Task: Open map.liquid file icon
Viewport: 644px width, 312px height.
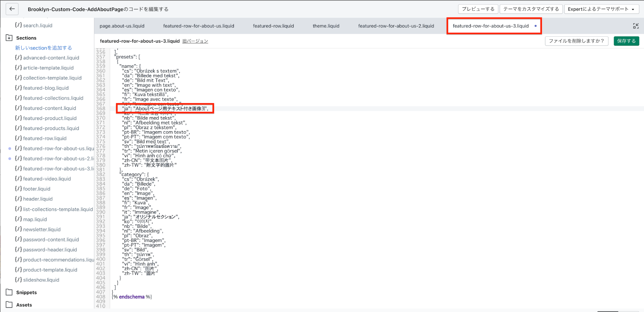Action: point(18,219)
